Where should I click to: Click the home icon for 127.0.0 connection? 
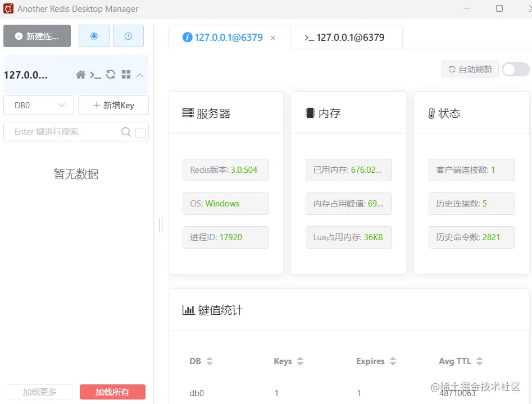pos(81,75)
